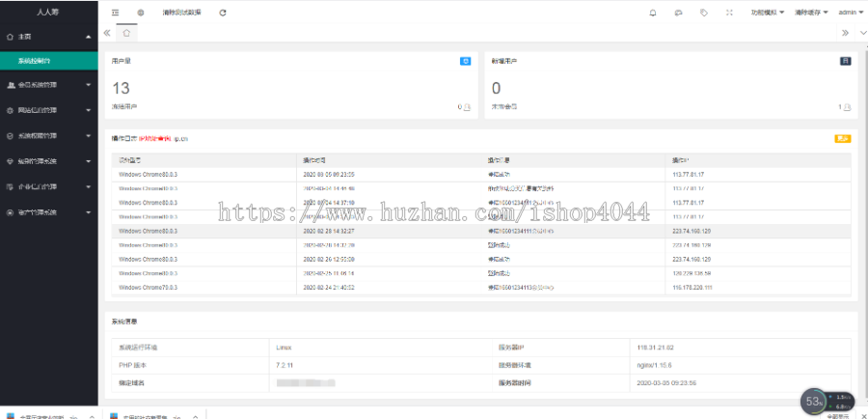Screen dimensions: 868x419
Task: Switch to the home icon tab
Action: (x=126, y=33)
